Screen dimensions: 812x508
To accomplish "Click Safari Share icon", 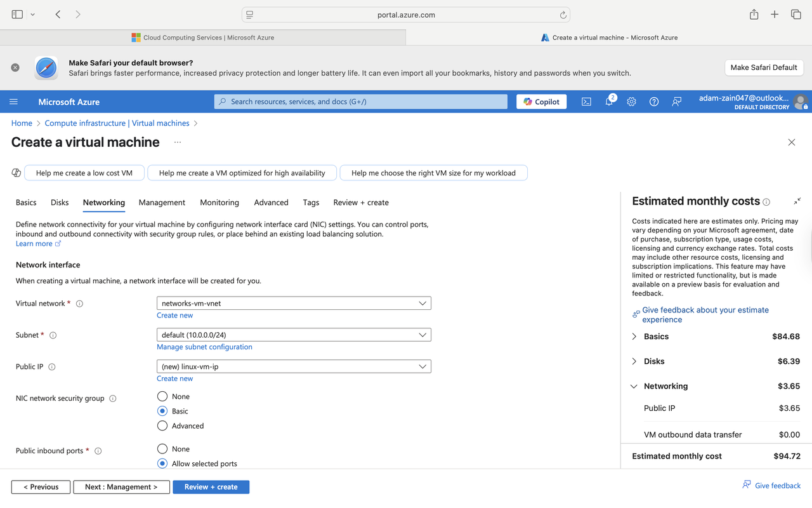I will coord(754,15).
